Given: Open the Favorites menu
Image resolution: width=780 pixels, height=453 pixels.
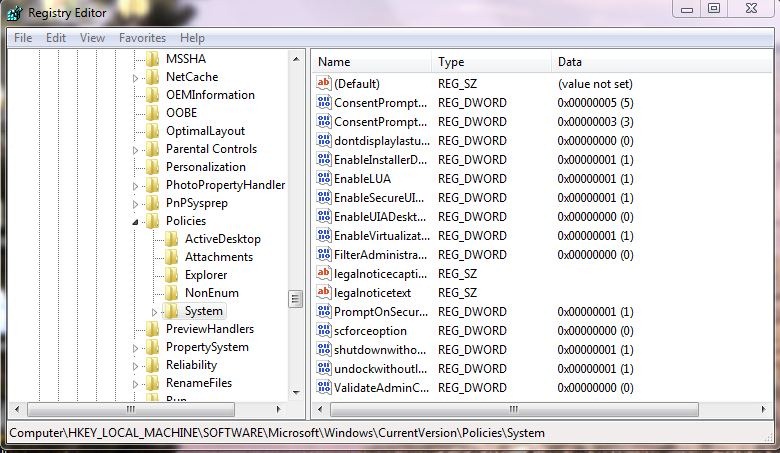Looking at the screenshot, I should coord(142,38).
